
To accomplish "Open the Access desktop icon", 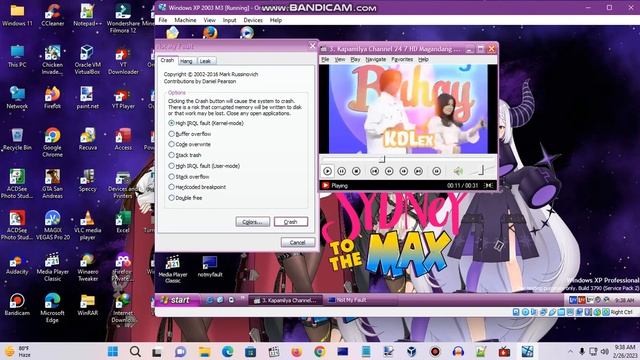I will [123, 139].
